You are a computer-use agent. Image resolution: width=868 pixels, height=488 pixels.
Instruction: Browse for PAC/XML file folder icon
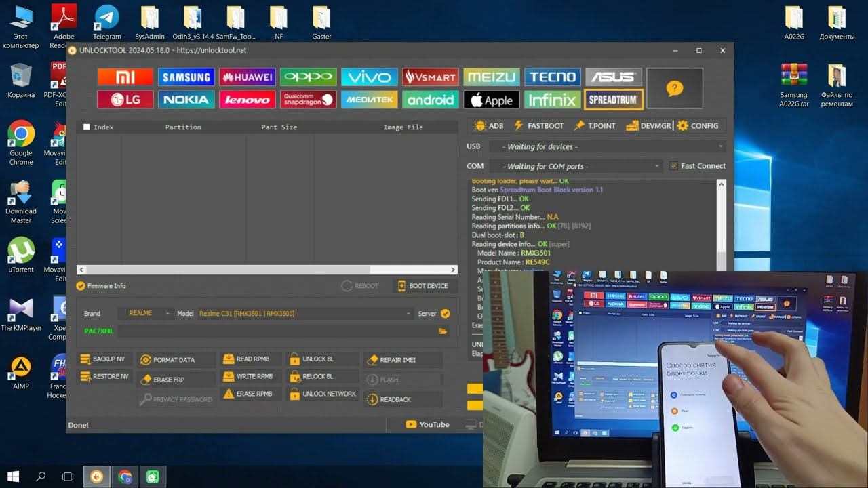pos(443,331)
